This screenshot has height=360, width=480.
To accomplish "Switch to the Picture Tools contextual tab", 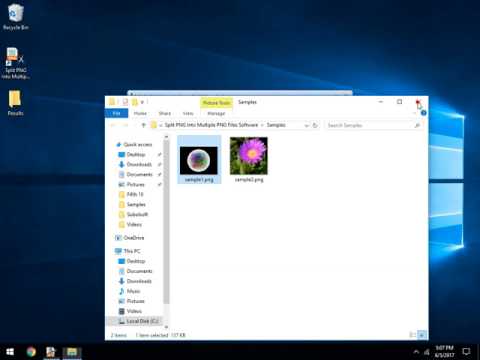I will (216, 103).
